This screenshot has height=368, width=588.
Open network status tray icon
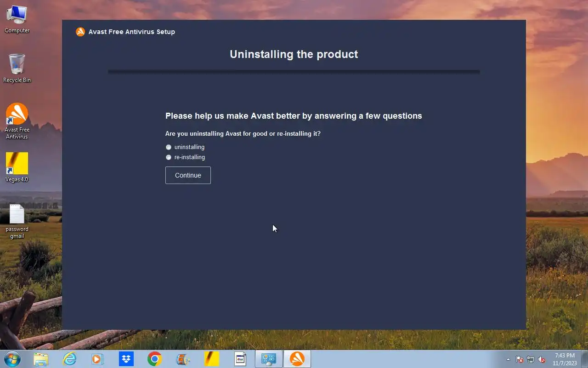[531, 359]
